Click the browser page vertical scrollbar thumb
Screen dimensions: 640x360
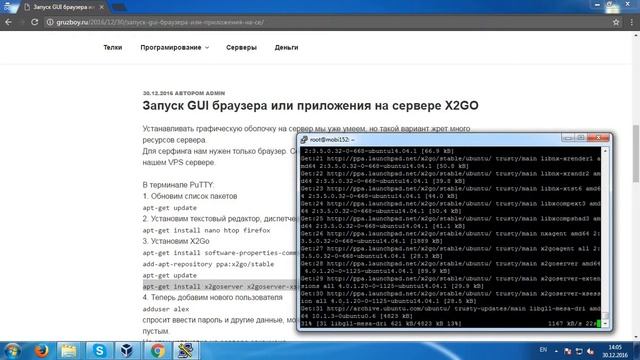pyautogui.click(x=636, y=154)
